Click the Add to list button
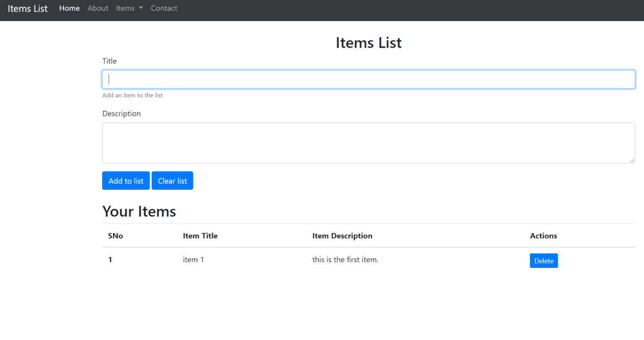Viewport: 644px width, 340px height. click(x=126, y=180)
